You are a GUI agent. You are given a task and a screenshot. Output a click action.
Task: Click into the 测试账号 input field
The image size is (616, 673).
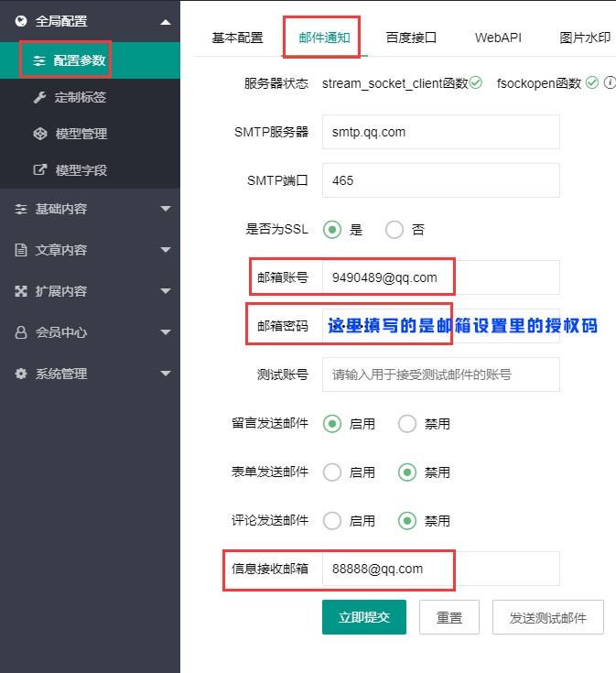pyautogui.click(x=440, y=374)
